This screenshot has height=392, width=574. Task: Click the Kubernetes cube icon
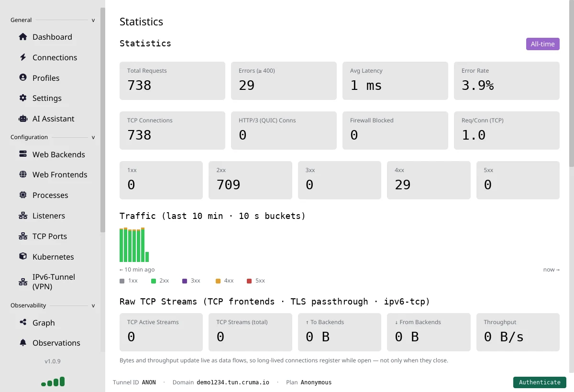click(x=23, y=256)
